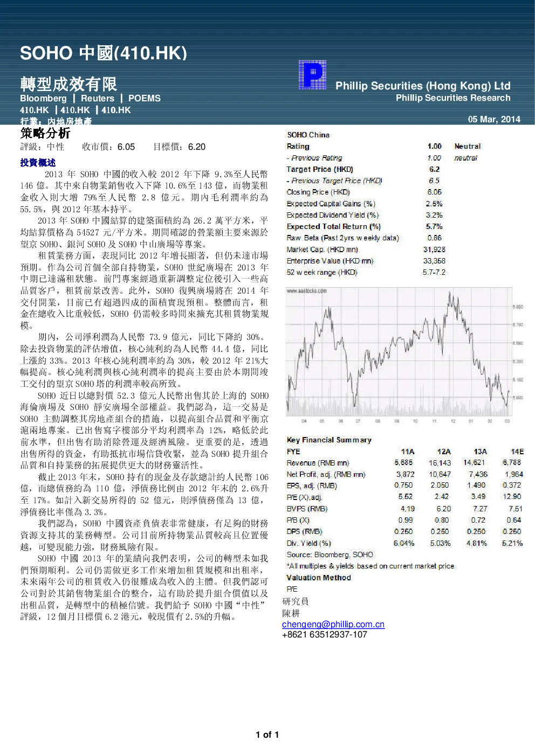Image resolution: width=535 pixels, height=756 pixels.
Task: Click the 14E column header
Action: pos(517,452)
